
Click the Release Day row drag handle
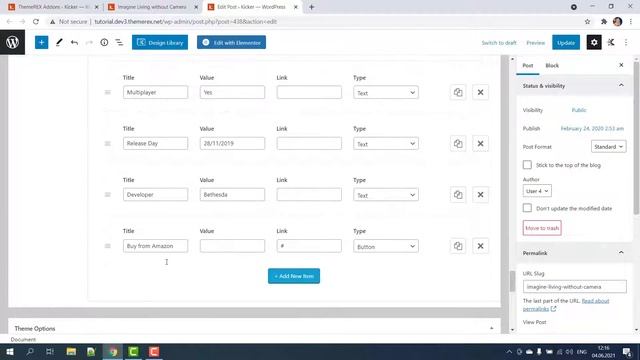[108, 144]
